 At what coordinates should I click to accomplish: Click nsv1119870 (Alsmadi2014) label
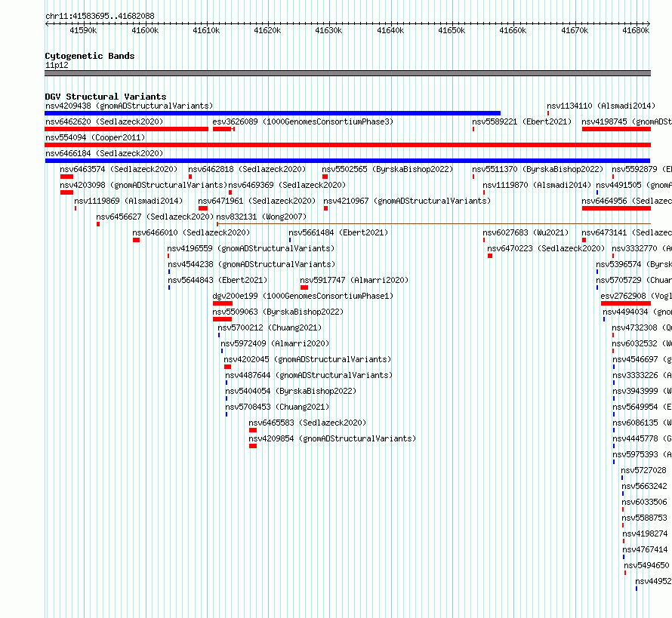537,185
